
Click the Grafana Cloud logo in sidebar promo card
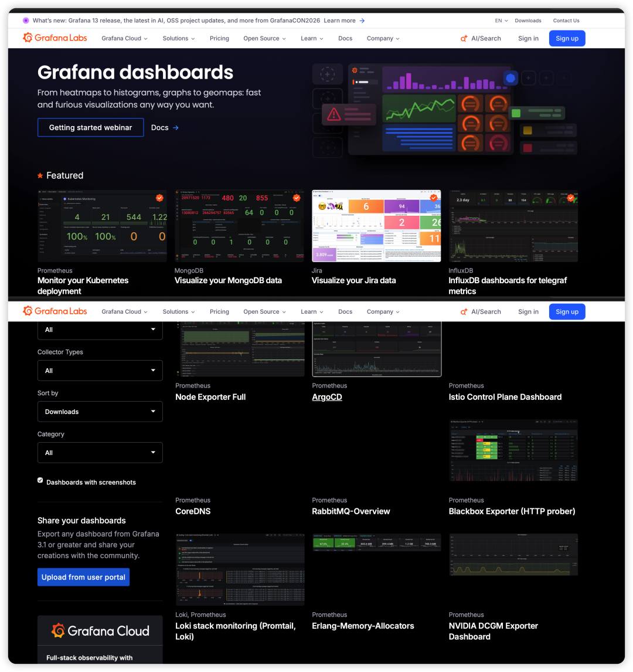pyautogui.click(x=100, y=631)
